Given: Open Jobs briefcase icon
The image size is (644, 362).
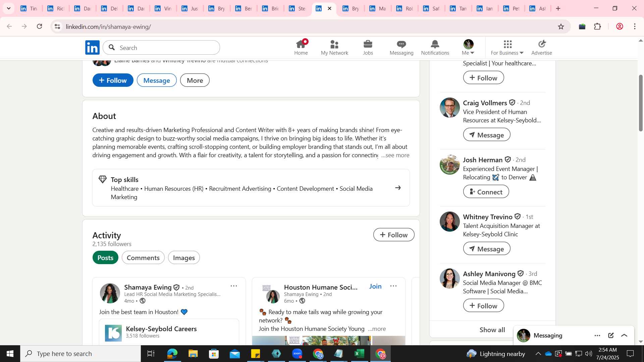Looking at the screenshot, I should (368, 44).
